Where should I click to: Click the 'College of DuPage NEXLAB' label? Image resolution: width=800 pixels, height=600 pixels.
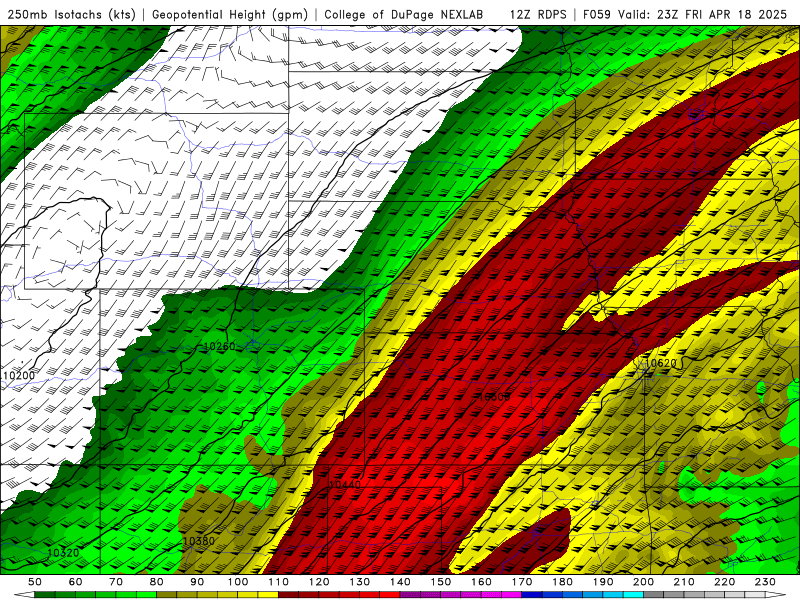pos(404,14)
